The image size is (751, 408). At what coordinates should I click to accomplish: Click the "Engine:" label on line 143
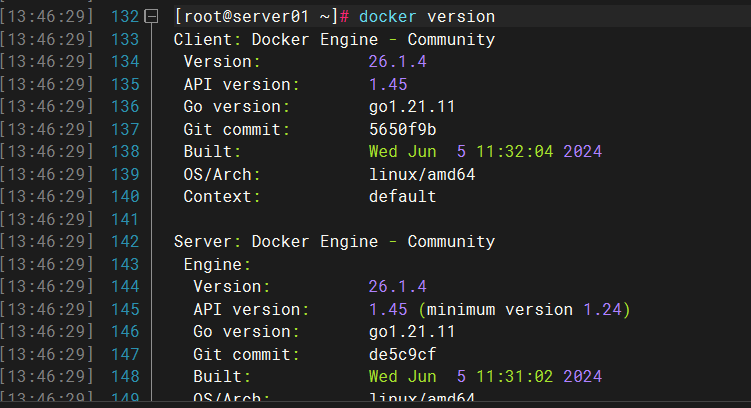[213, 264]
